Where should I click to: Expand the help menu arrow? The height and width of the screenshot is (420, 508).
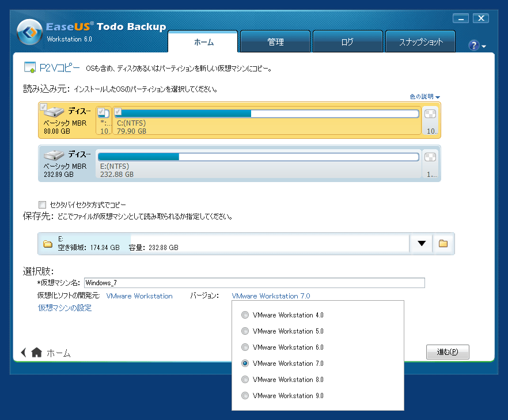[x=484, y=47]
